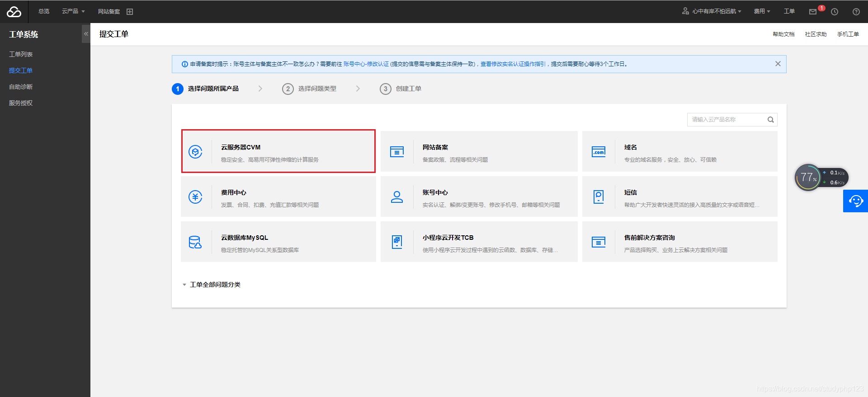868x397 pixels.
Task: Click the 工单系统 sidebar heading
Action: coord(24,34)
